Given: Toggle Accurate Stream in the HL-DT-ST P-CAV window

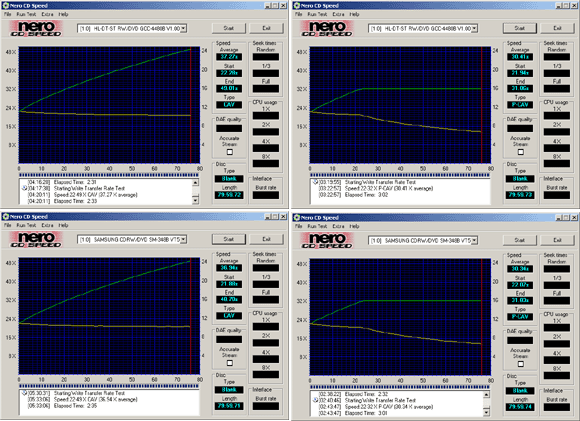Looking at the screenshot, I should [521, 152].
